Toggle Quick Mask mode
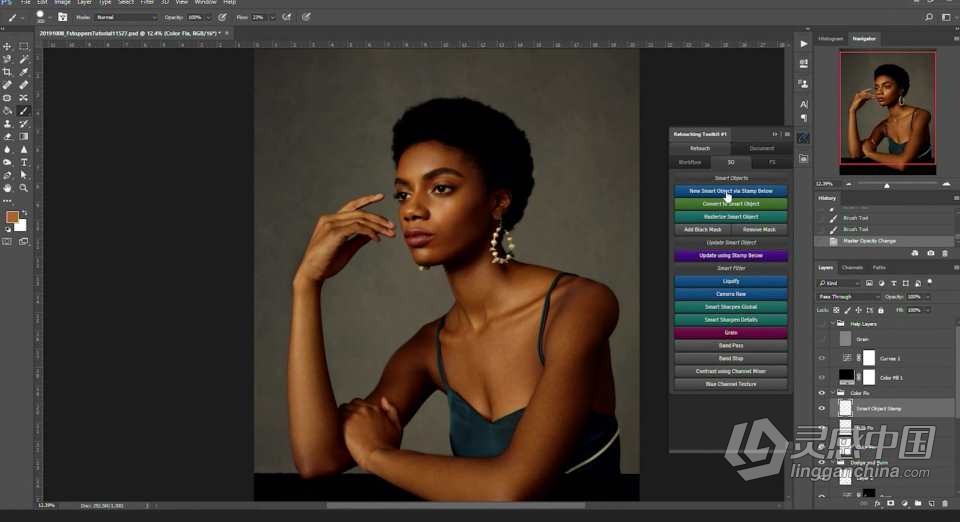Image resolution: width=960 pixels, height=522 pixels. pyautogui.click(x=7, y=242)
